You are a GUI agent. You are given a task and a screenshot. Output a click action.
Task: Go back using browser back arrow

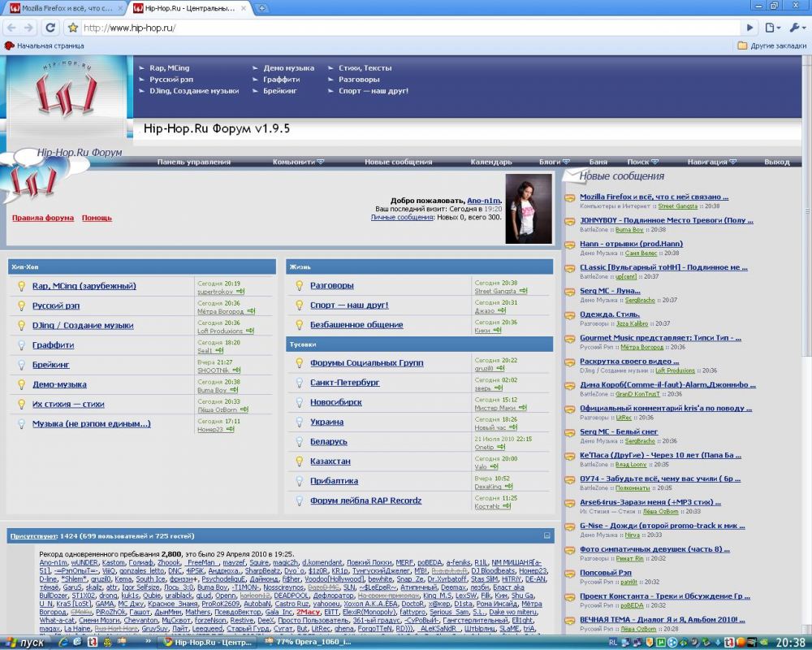point(11,28)
